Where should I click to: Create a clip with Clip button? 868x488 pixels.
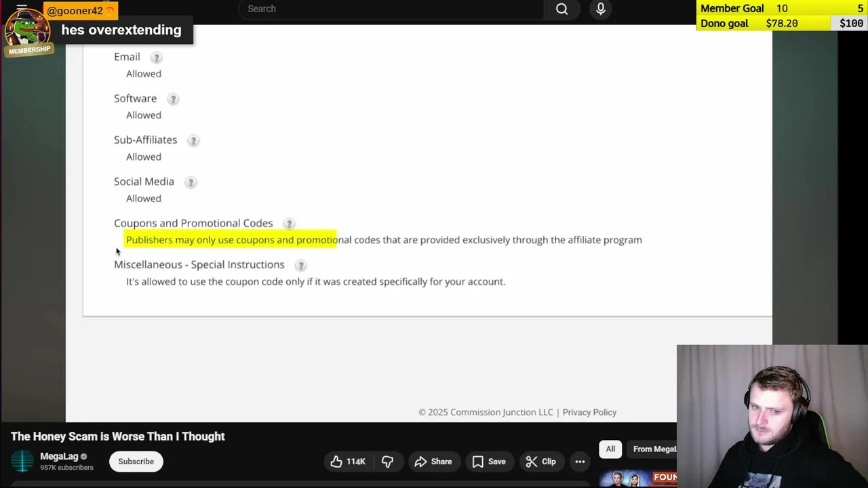tap(540, 462)
